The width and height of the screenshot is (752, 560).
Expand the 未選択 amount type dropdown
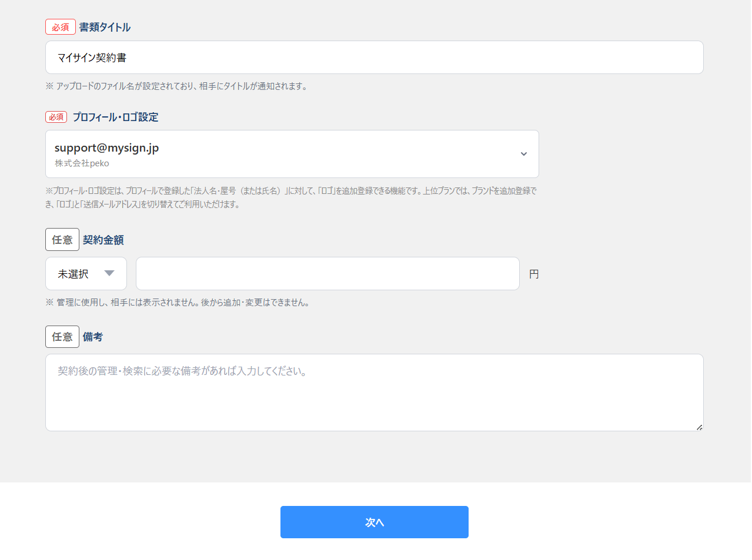86,273
